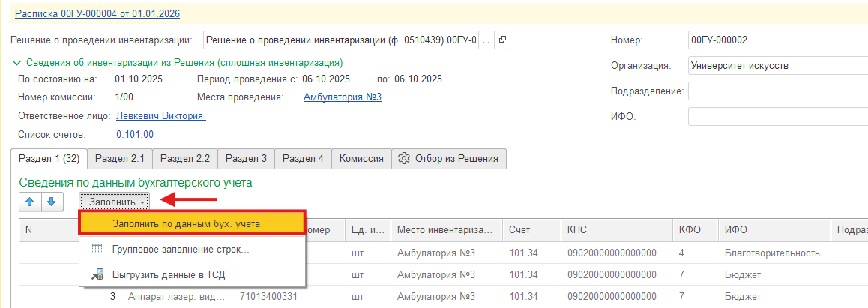Switch to the Комиссия tab
This screenshot has width=868, height=308.
point(361,158)
